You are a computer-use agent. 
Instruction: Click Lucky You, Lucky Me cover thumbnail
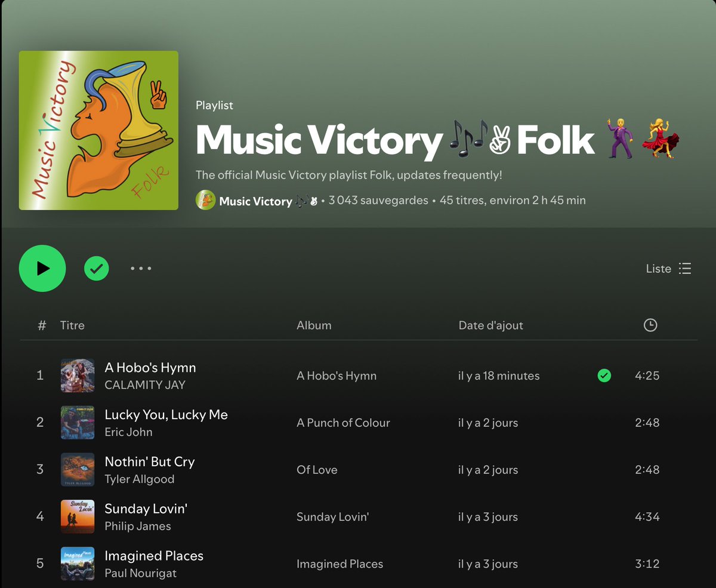(x=78, y=423)
